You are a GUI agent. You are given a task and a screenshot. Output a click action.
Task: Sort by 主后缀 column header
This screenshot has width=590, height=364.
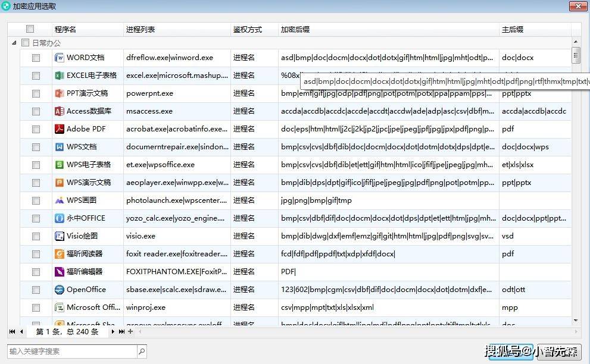click(x=535, y=29)
